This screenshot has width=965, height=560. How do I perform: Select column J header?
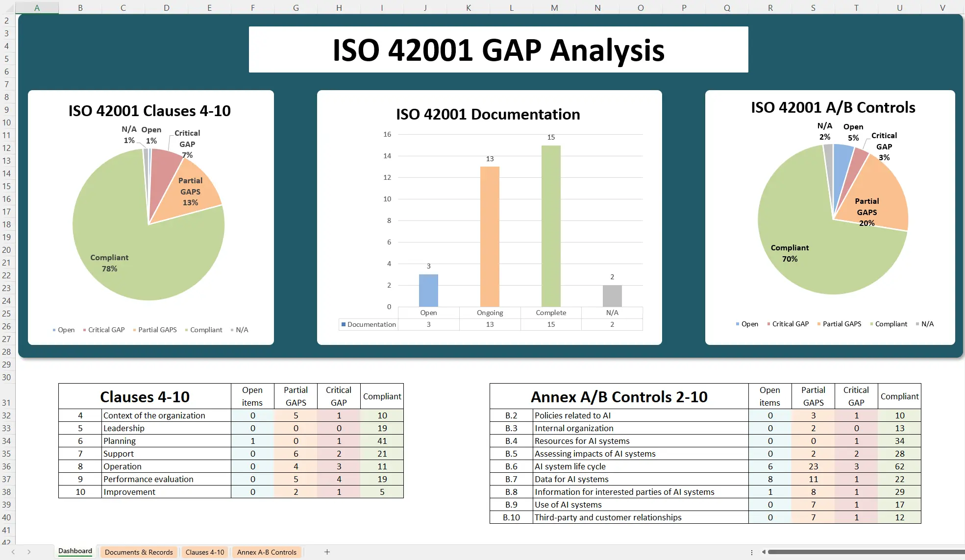coord(424,7)
